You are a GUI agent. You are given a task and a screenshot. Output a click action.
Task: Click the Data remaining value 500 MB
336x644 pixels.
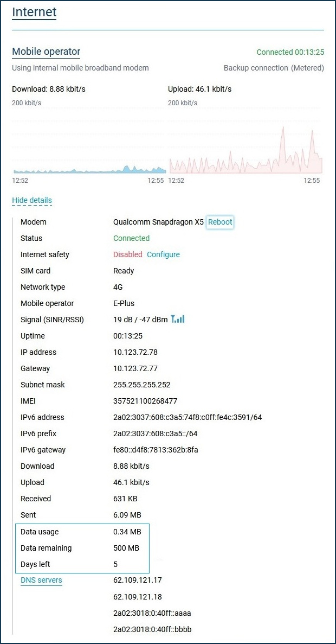(x=126, y=548)
